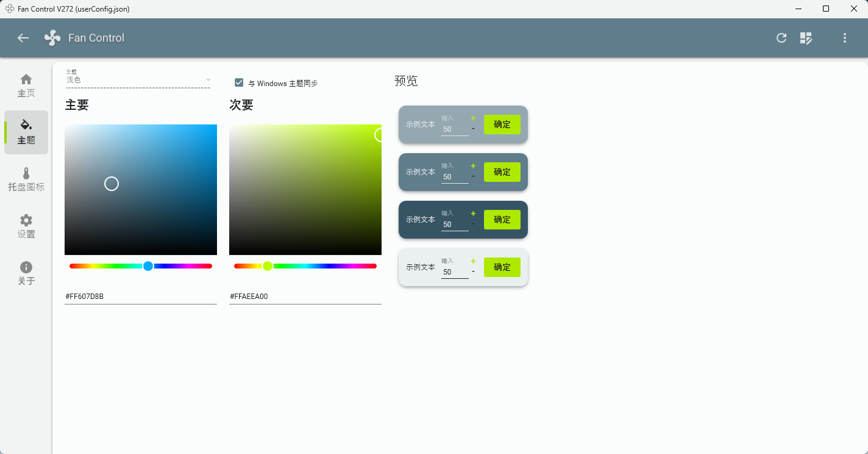Increase value with plus on third preview card
This screenshot has width=868, height=454.
[x=473, y=214]
